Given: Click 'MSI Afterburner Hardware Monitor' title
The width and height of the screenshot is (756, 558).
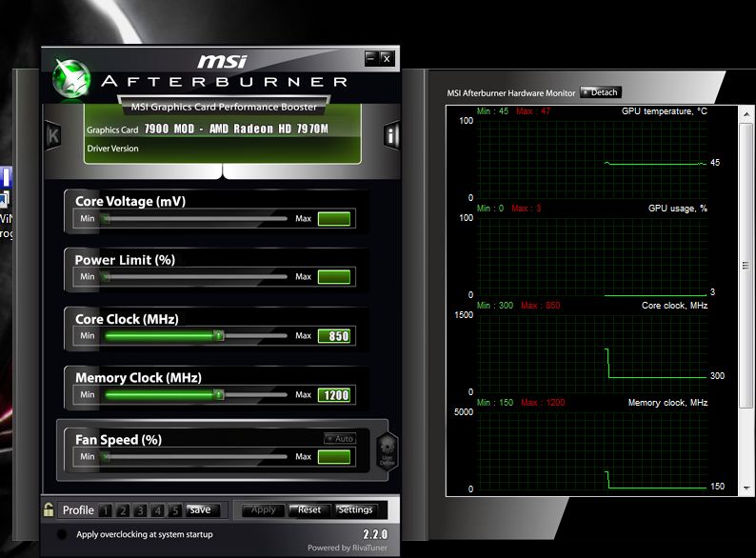Looking at the screenshot, I should pyautogui.click(x=511, y=93).
